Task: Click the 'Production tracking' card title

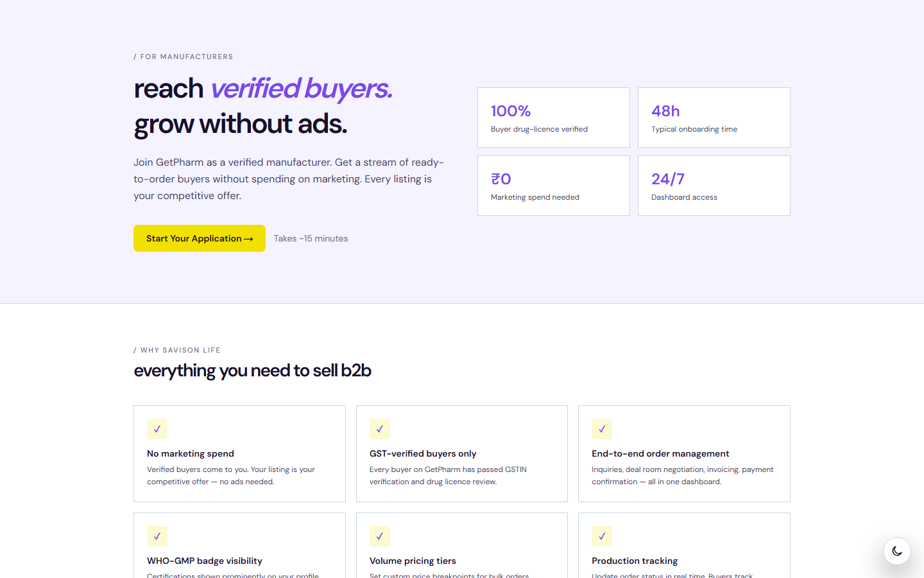Action: coord(635,561)
